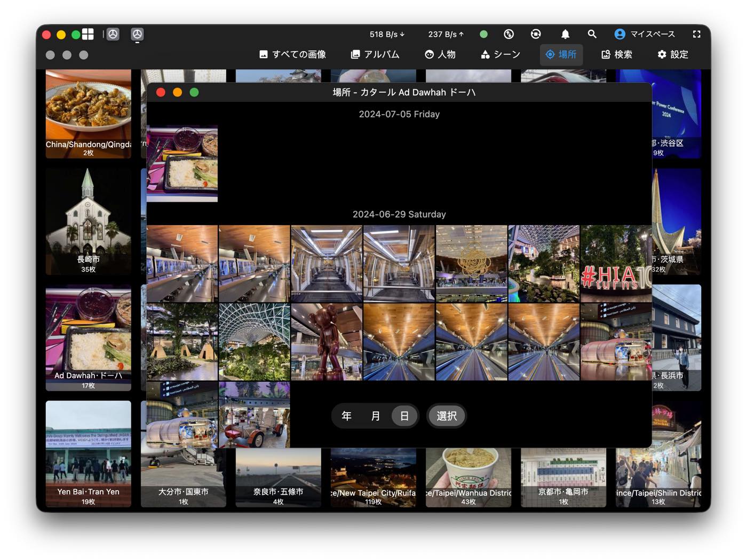
Task: Open the マイスペース user account menu
Action: (645, 34)
